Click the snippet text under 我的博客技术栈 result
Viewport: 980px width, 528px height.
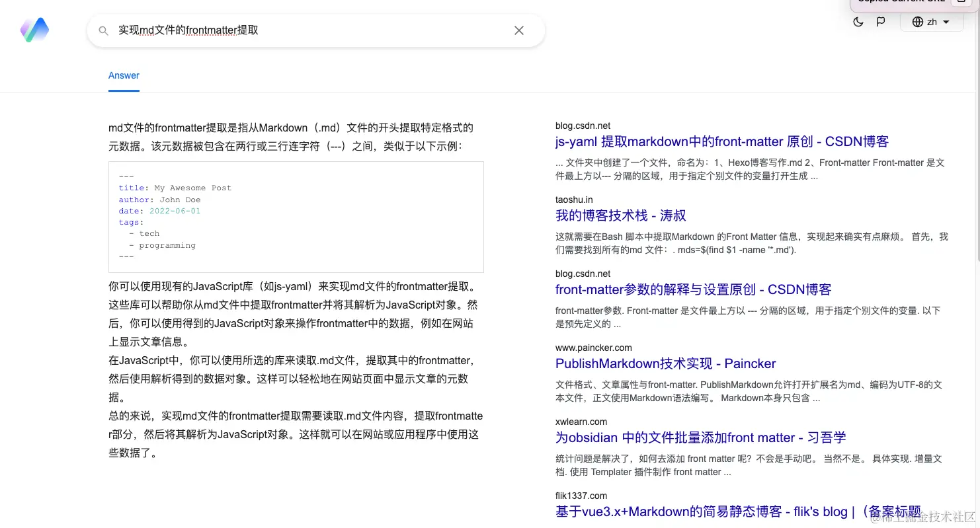(752, 243)
